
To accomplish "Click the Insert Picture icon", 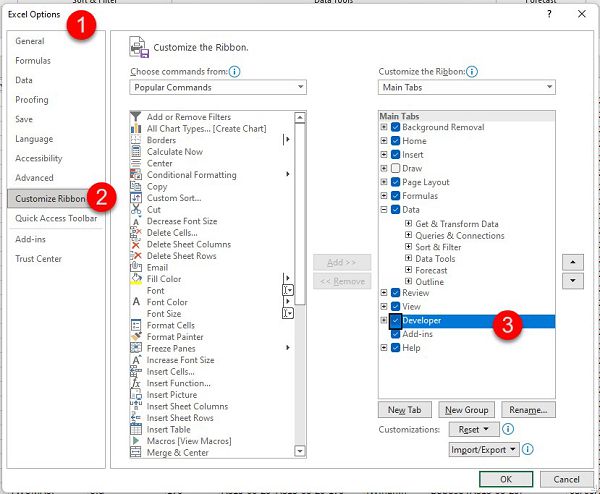I will pyautogui.click(x=135, y=394).
